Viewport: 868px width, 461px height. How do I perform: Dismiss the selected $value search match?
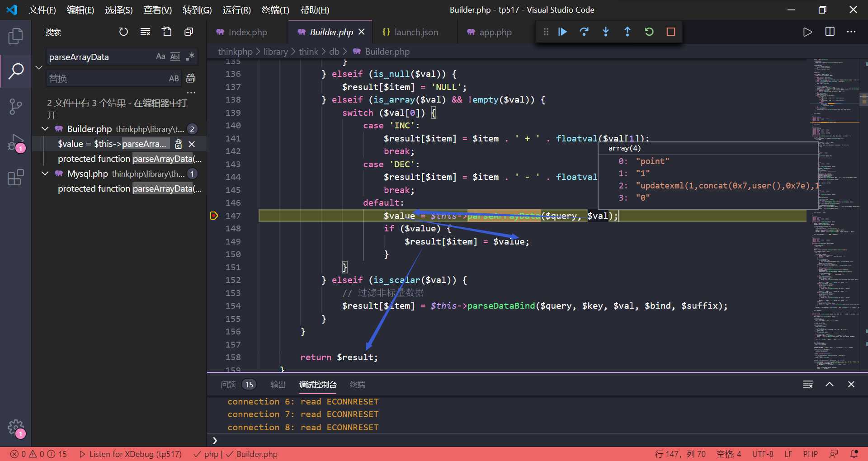[192, 144]
